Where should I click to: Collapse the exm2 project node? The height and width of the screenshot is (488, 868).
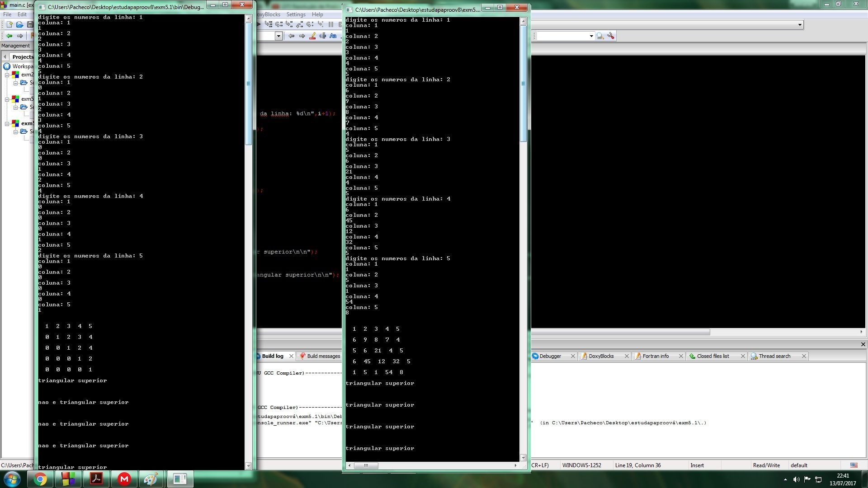click(7, 75)
